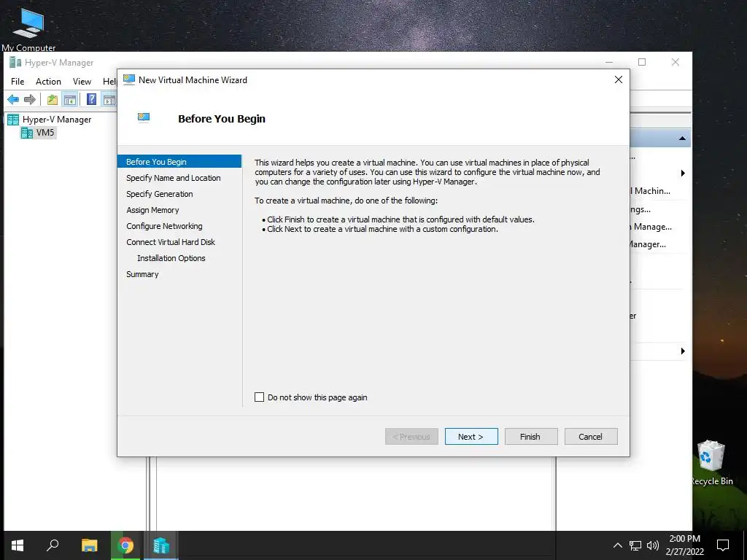
Task: Close the New Virtual Machine Wizard
Action: pyautogui.click(x=619, y=79)
